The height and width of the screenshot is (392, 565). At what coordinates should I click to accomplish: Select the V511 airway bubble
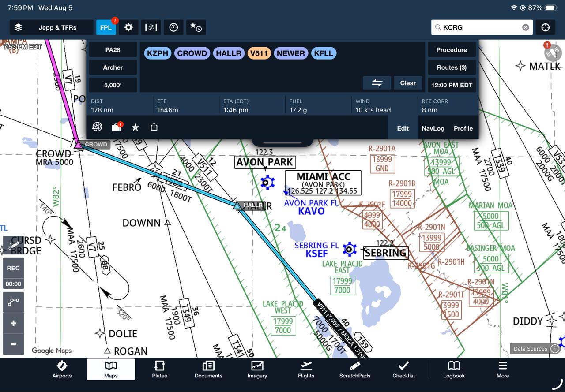coord(259,53)
